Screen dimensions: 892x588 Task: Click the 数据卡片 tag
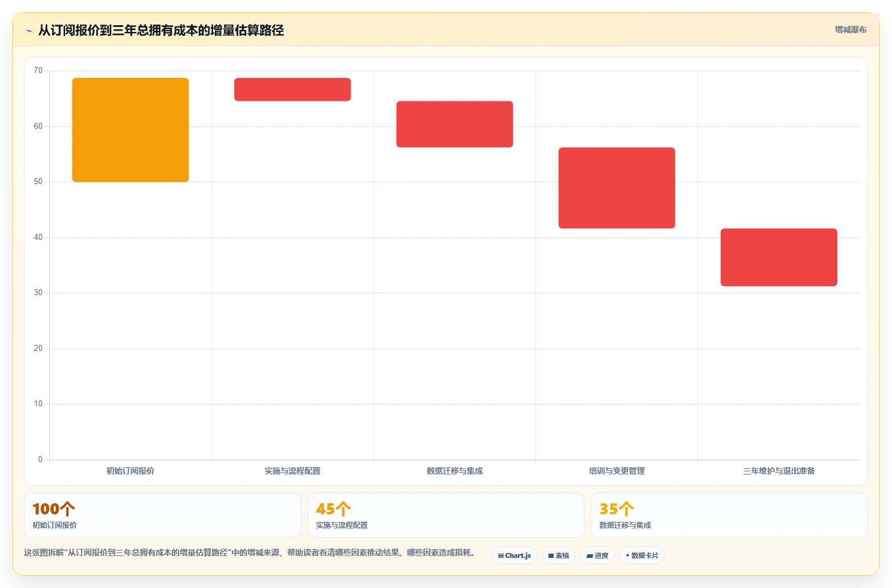642,555
